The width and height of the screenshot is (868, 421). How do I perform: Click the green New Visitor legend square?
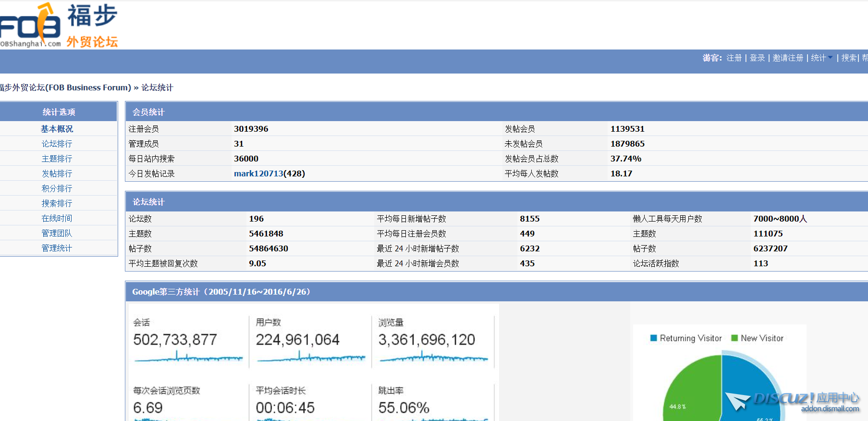click(x=734, y=338)
